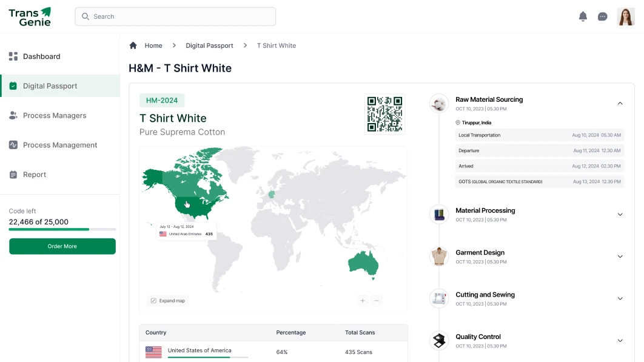Click the map tooltip flag icon
Screen dimensions: 644x362
pyautogui.click(x=163, y=234)
